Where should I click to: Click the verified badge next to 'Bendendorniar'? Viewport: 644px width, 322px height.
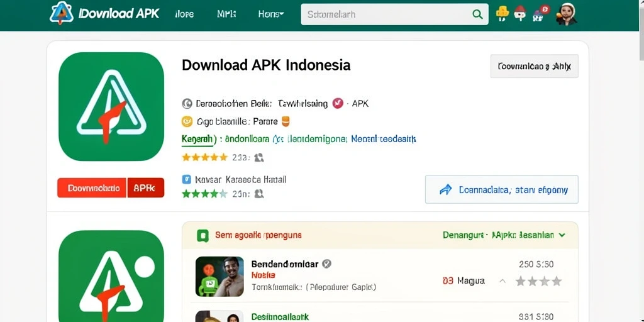pyautogui.click(x=327, y=264)
